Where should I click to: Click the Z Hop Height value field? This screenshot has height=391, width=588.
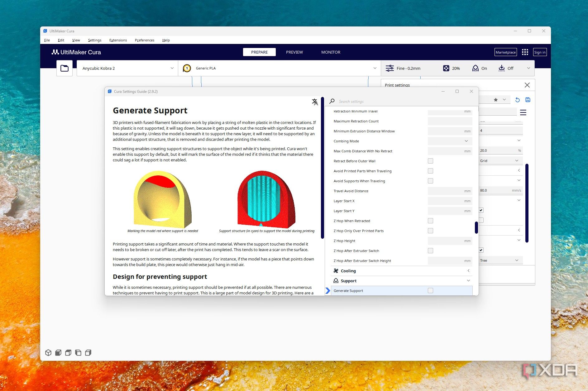[x=450, y=241]
